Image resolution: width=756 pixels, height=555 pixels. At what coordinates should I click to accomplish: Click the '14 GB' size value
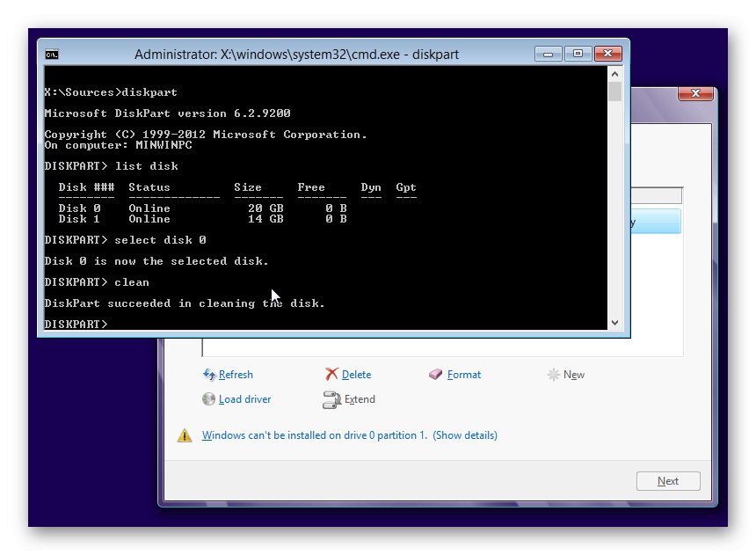(265, 219)
